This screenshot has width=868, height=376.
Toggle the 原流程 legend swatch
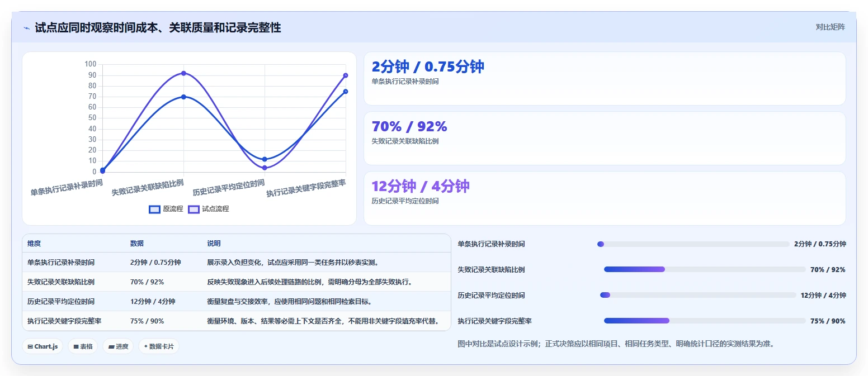click(x=155, y=209)
